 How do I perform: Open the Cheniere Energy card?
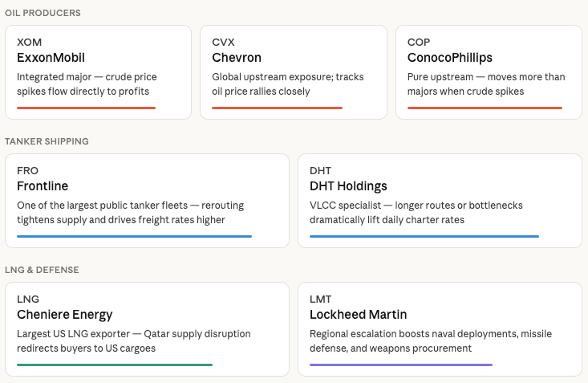coord(147,329)
